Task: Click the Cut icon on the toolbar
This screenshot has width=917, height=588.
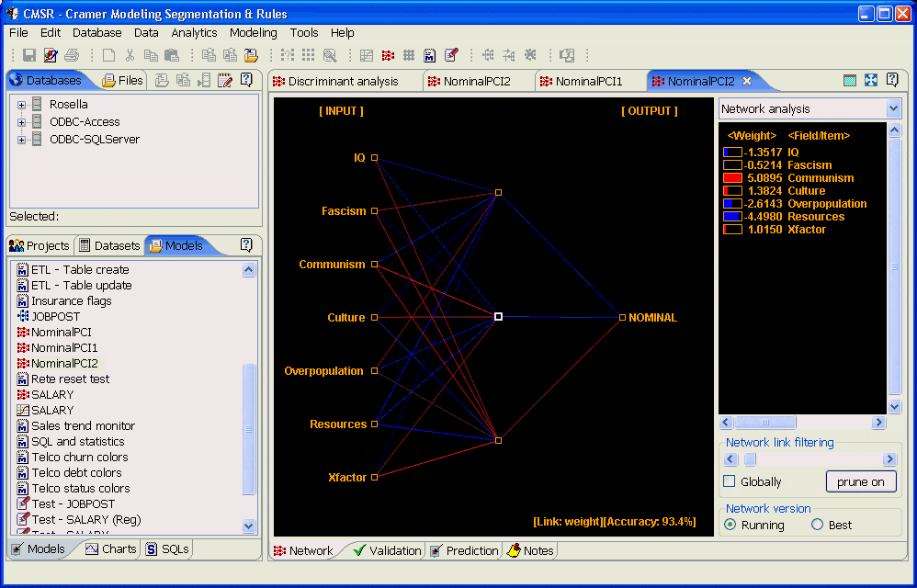Action: (130, 55)
